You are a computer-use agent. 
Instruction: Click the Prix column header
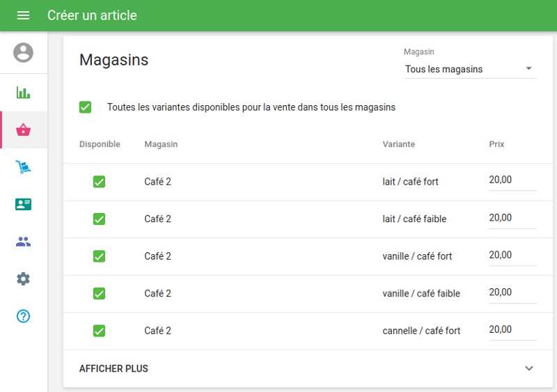tap(496, 144)
